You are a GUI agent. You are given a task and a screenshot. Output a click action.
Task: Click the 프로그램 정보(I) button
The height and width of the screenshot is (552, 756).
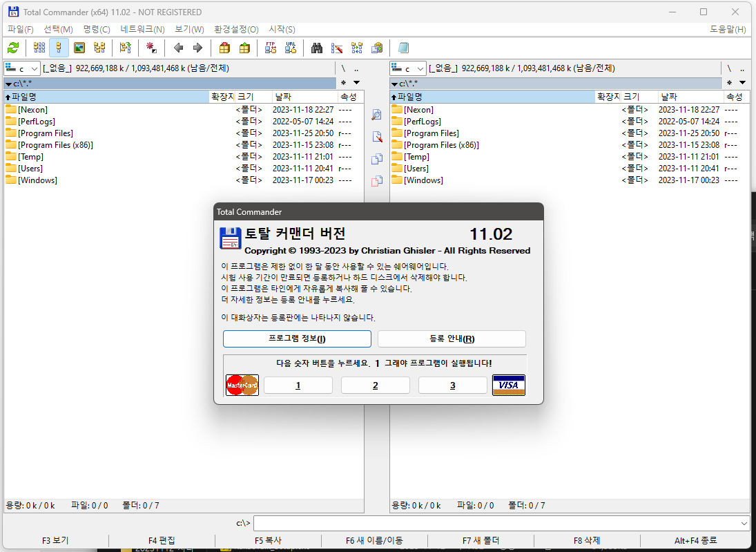coord(297,339)
